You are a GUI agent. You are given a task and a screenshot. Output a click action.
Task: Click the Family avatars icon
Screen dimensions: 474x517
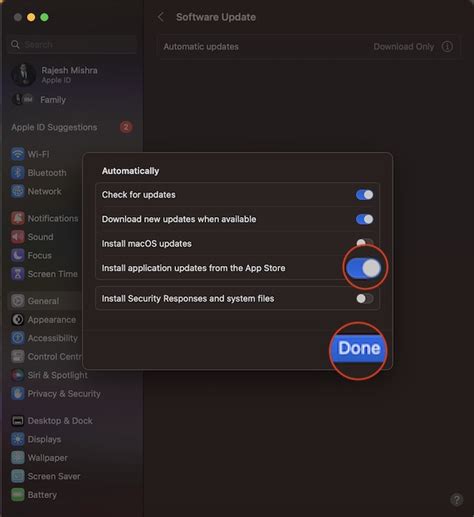click(x=23, y=99)
